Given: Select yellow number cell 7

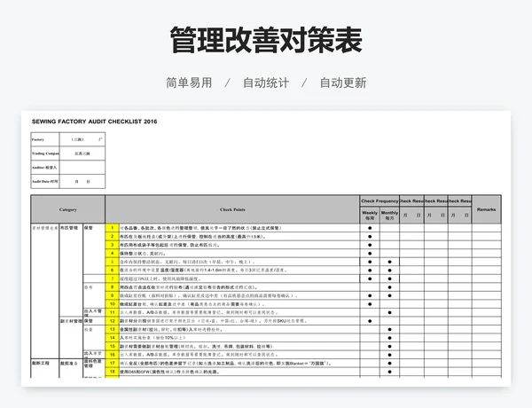Looking at the screenshot, I should 113,279.
